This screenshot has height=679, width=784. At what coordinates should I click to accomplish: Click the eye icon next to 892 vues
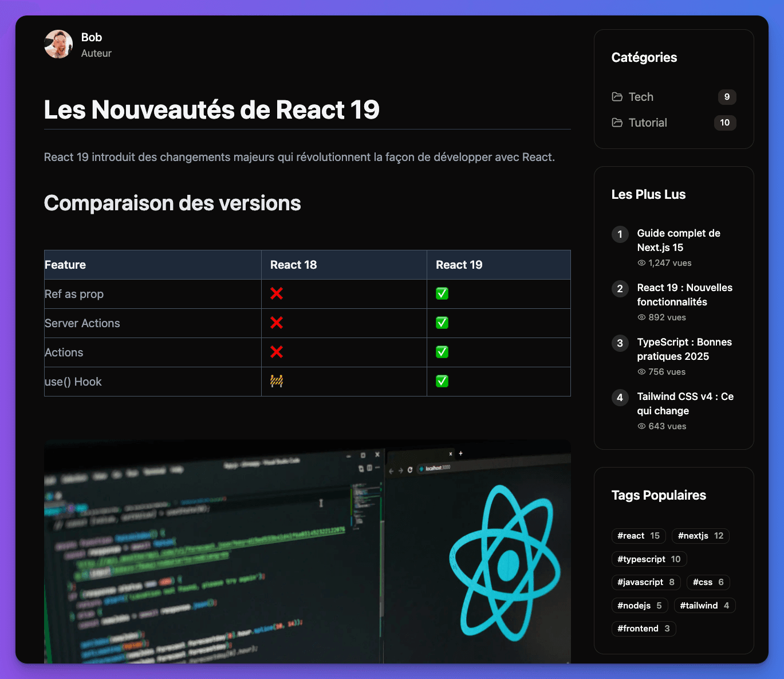641,317
